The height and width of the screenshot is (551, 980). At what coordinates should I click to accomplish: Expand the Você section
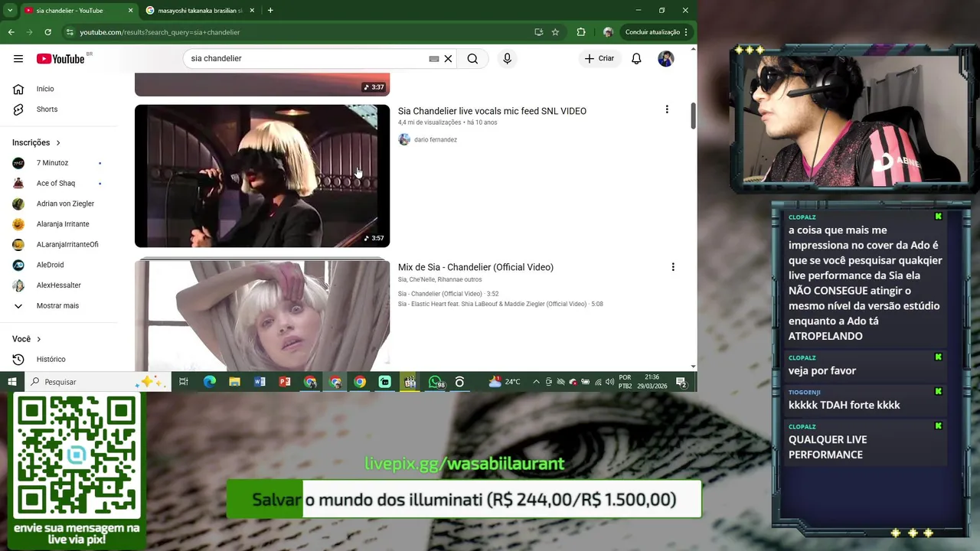(26, 339)
